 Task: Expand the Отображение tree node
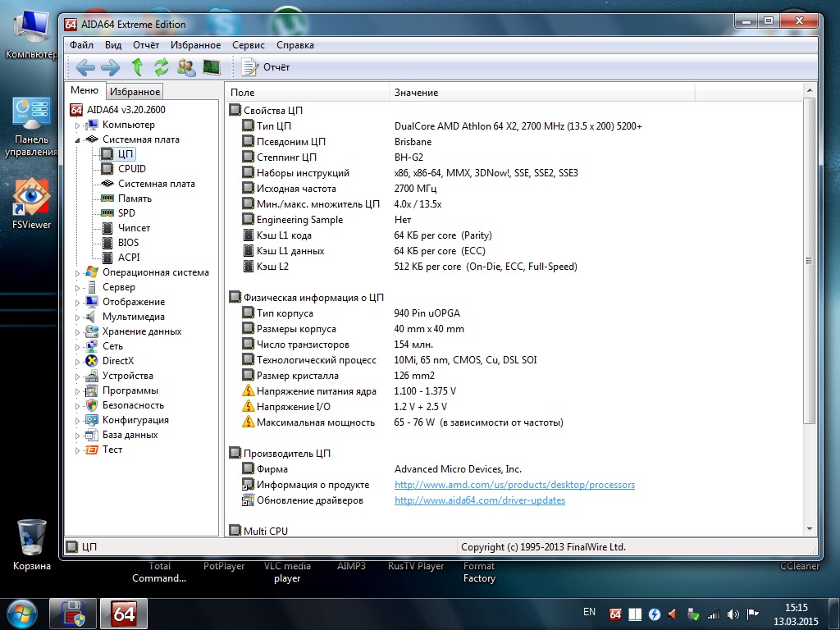[77, 302]
